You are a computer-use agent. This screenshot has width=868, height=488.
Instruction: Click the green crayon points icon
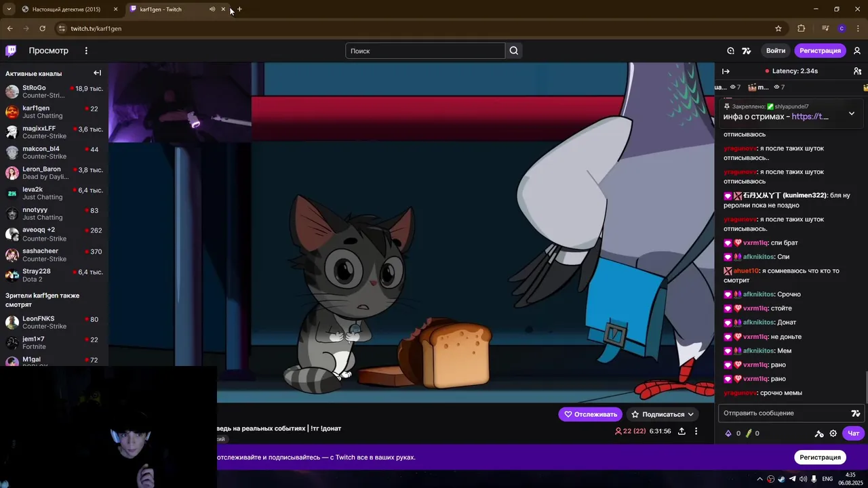click(x=749, y=433)
